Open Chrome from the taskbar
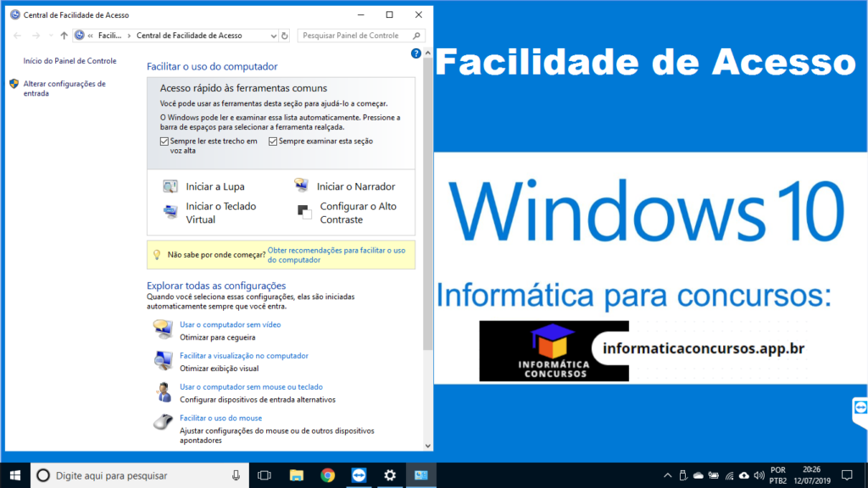The image size is (868, 488). [328, 475]
